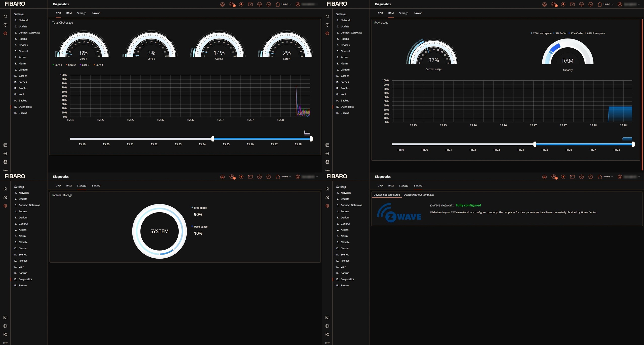The image size is (644, 345).
Task: Open Connect Gateways in Storage view sidebar
Action: pos(29,205)
